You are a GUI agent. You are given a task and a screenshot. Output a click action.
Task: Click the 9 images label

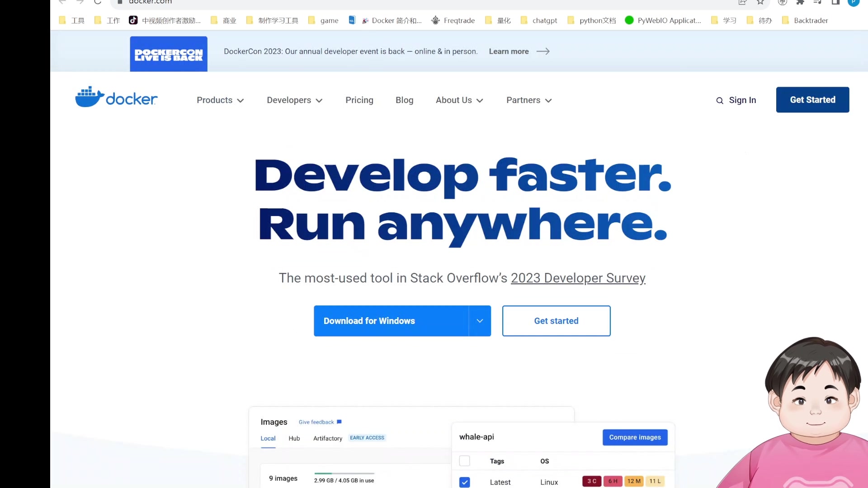pos(283,479)
